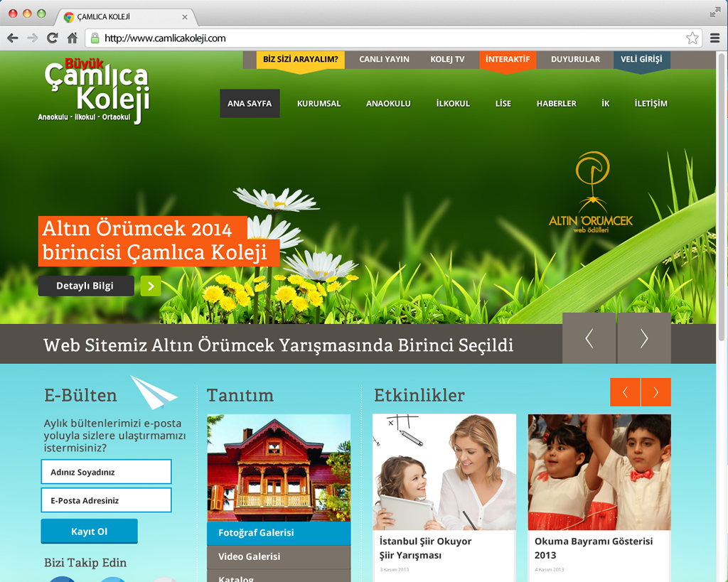Reload the page with the refresh icon
The image size is (728, 582).
(53, 38)
